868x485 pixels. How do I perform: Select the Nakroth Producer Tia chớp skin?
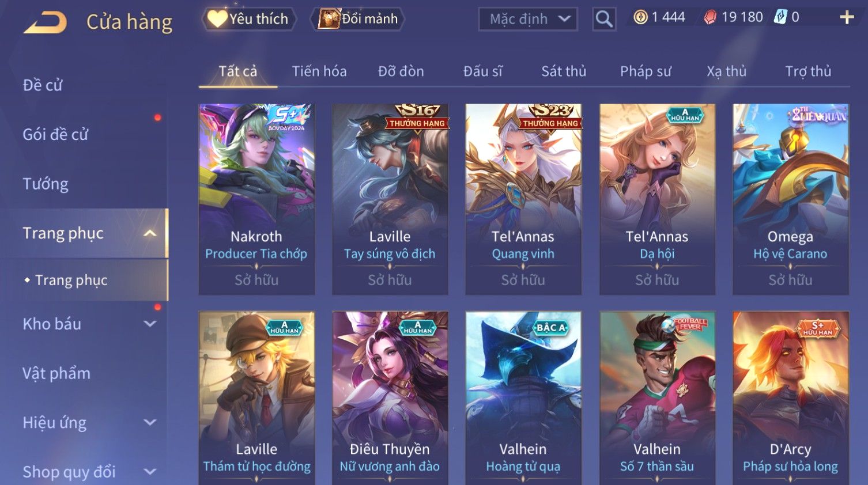click(256, 199)
